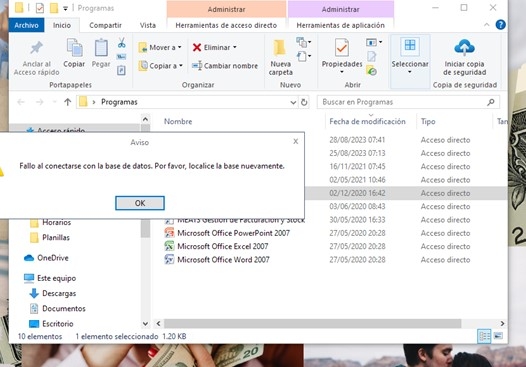Click the red Eliminar X icon

click(197, 48)
